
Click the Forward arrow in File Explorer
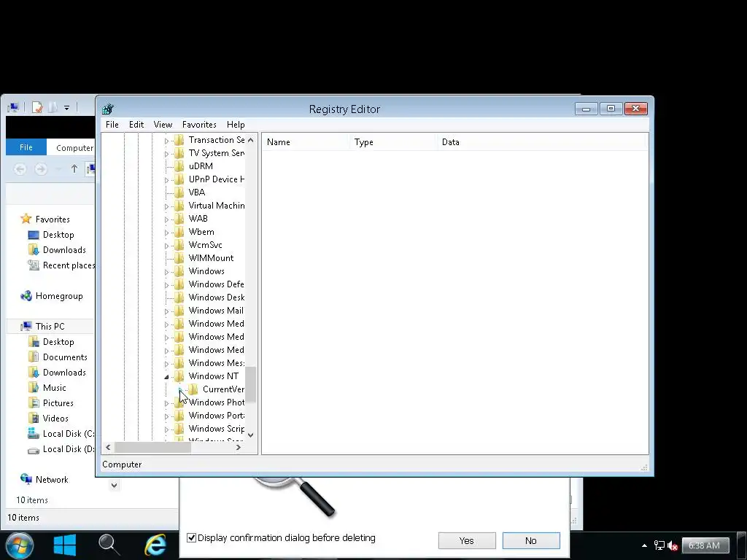coord(41,169)
